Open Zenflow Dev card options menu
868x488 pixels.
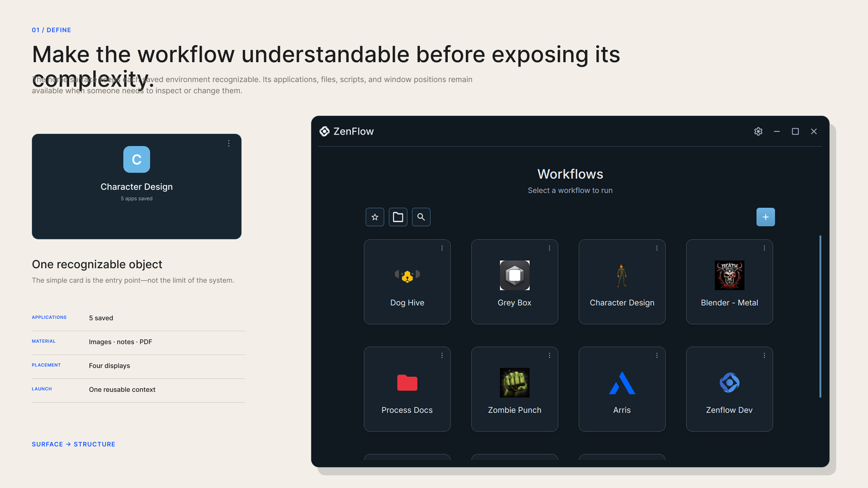coord(764,355)
